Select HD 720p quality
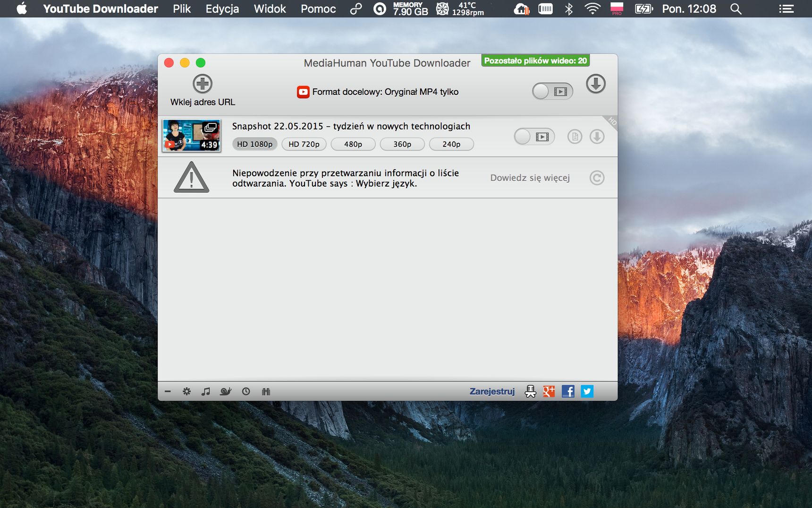This screenshot has width=812, height=508. coord(304,144)
